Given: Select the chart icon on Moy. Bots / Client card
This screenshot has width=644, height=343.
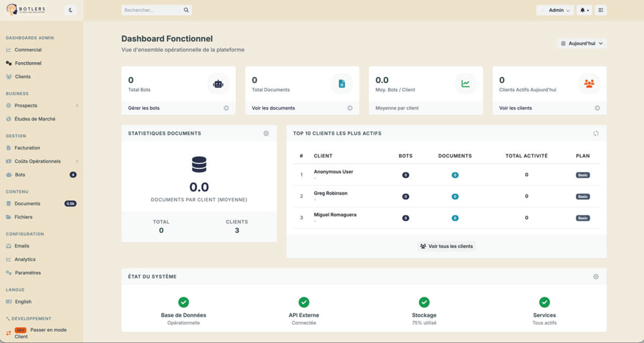Looking at the screenshot, I should click(466, 84).
